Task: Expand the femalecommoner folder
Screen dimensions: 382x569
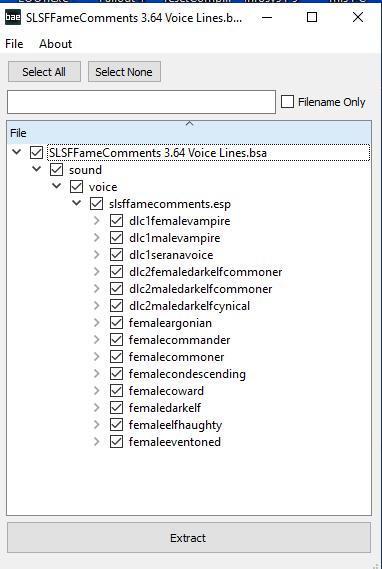Action: coord(96,357)
